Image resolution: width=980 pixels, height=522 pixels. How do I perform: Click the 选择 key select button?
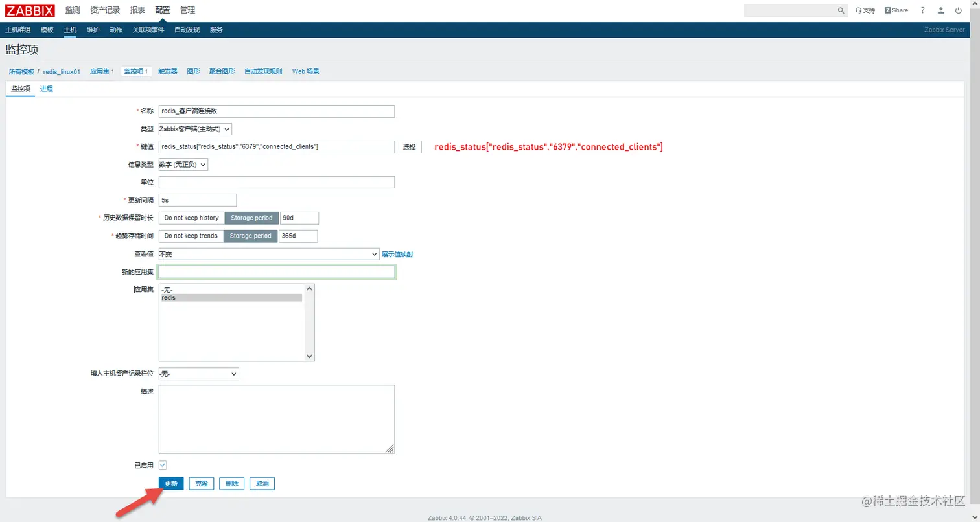[409, 147]
